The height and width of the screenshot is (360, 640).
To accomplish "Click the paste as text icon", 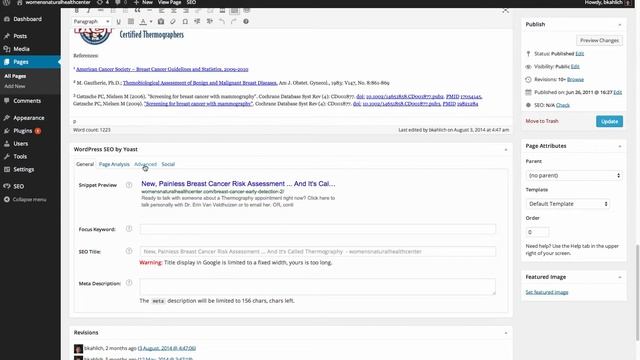I will coord(161,22).
